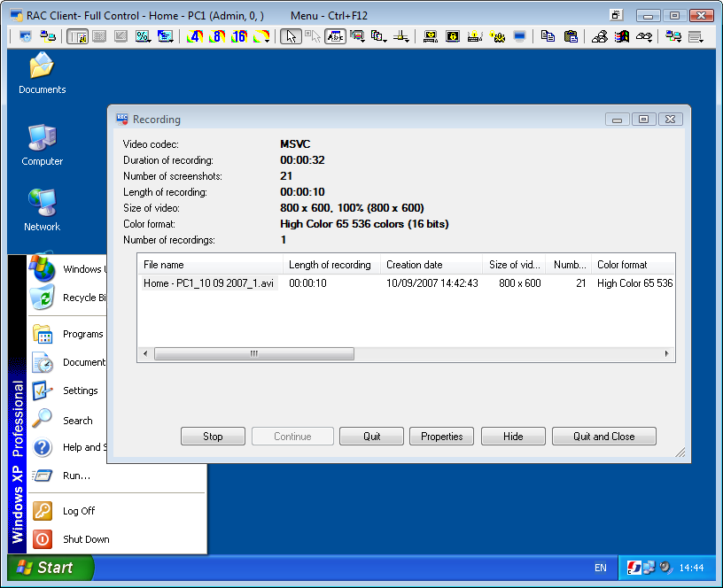Click the Creation date column header
The width and height of the screenshot is (723, 588).
[x=431, y=265]
